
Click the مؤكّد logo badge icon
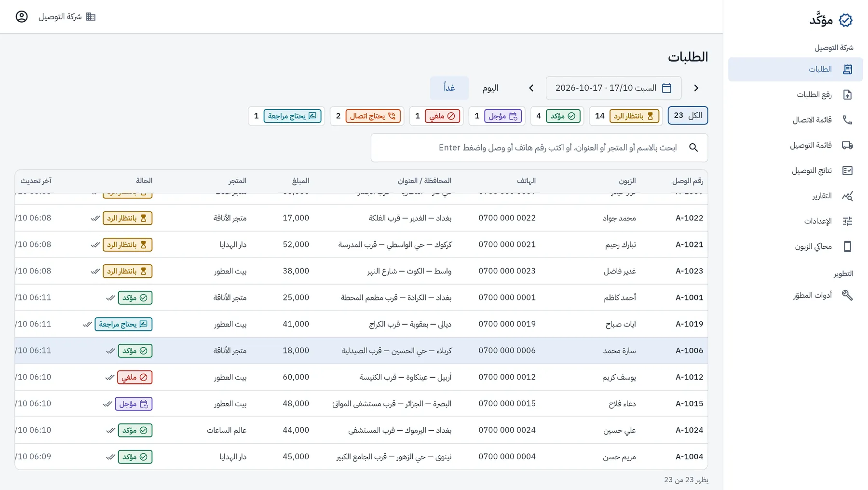[x=846, y=20]
